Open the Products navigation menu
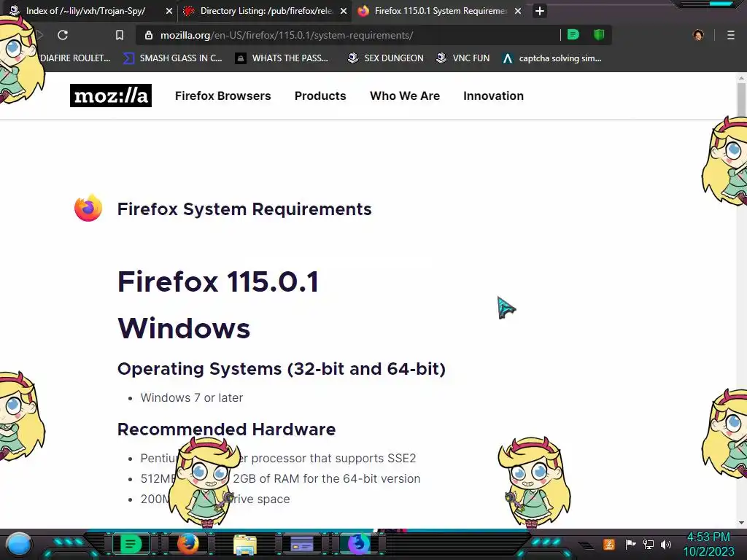This screenshot has height=560, width=747. point(320,96)
